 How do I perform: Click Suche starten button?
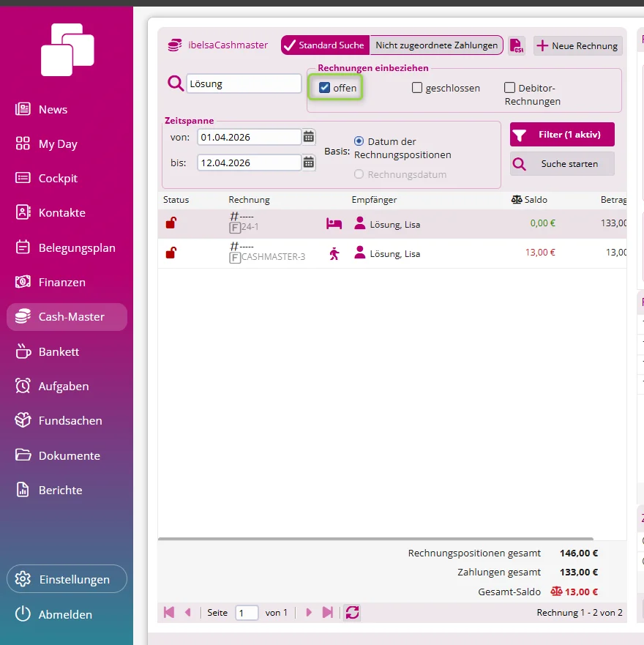pos(562,164)
